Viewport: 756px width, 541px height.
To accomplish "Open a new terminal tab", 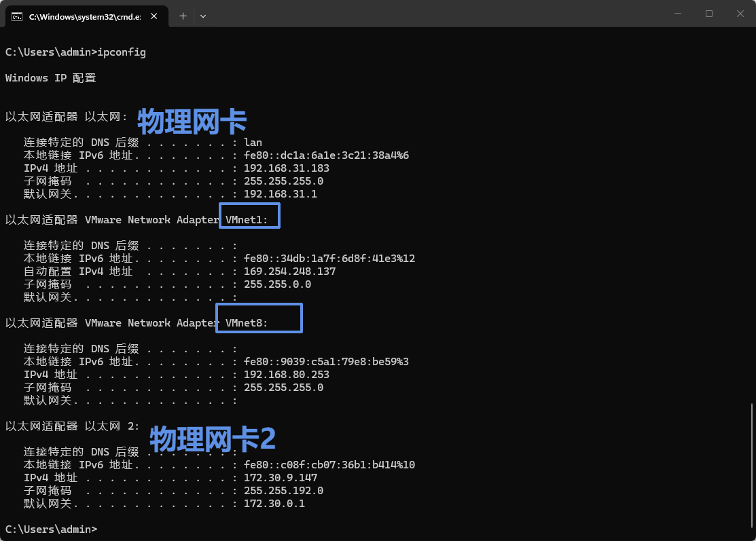I will point(183,16).
